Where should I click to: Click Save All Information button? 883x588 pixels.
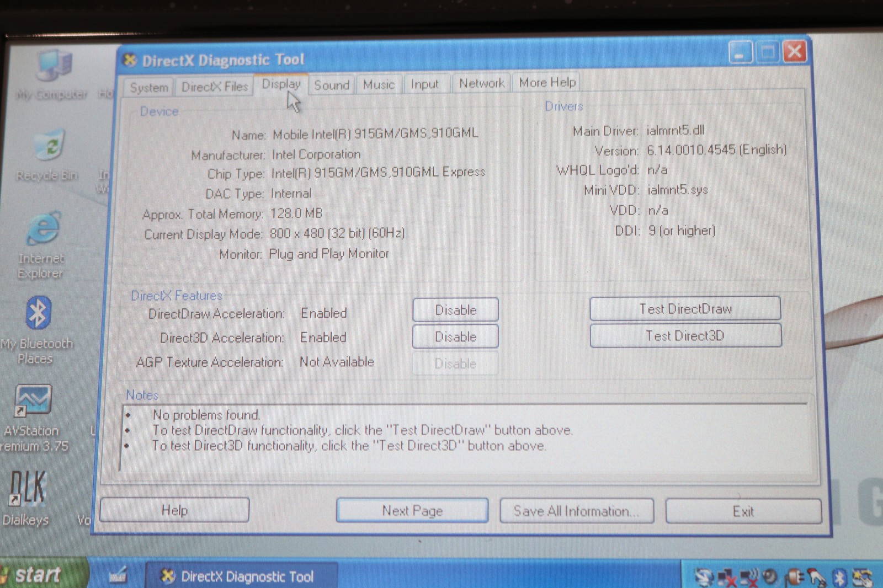(x=577, y=511)
